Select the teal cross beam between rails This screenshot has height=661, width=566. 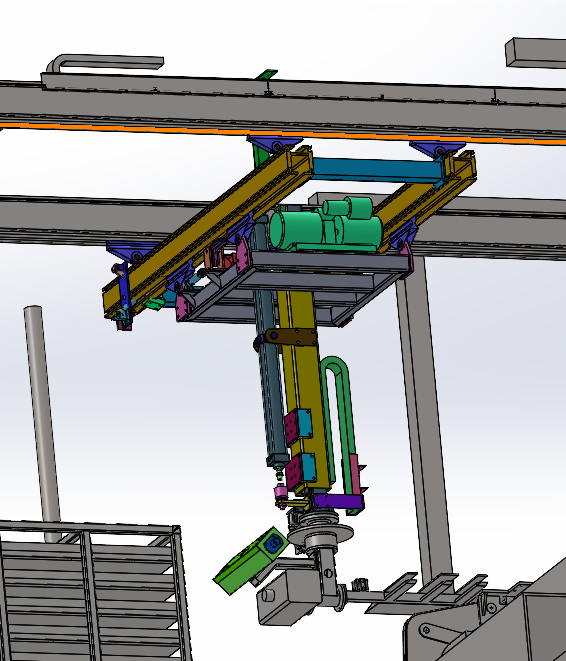tap(376, 169)
